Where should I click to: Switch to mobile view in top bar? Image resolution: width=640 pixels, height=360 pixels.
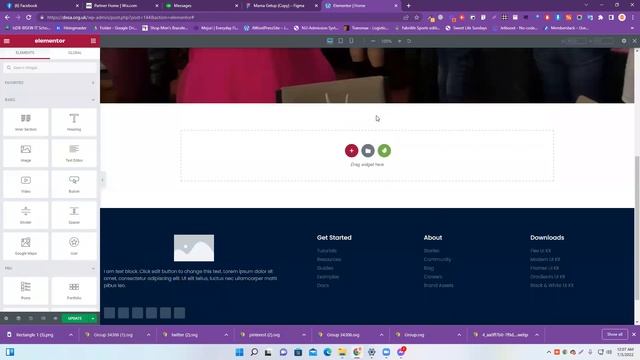point(351,41)
